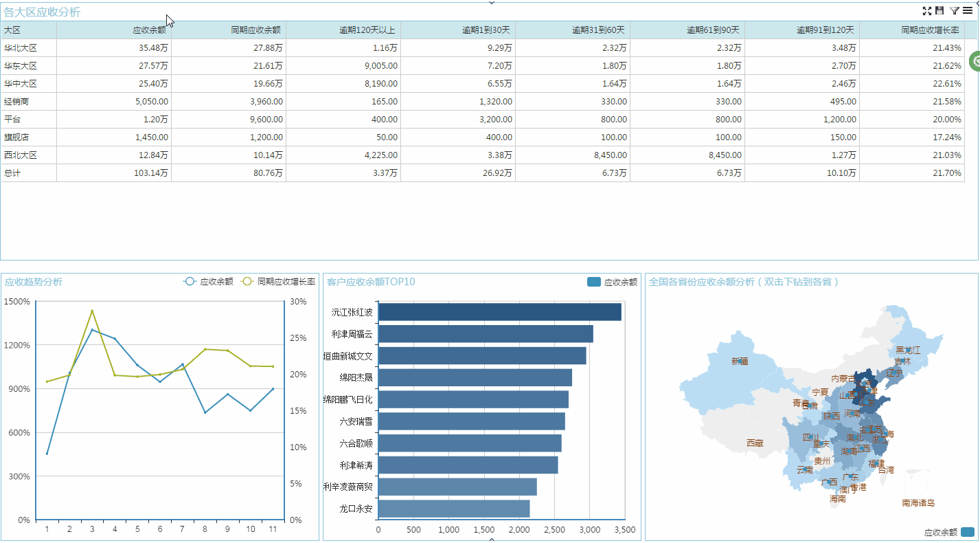Collapse the top panel chevron arrow

(491, 3)
